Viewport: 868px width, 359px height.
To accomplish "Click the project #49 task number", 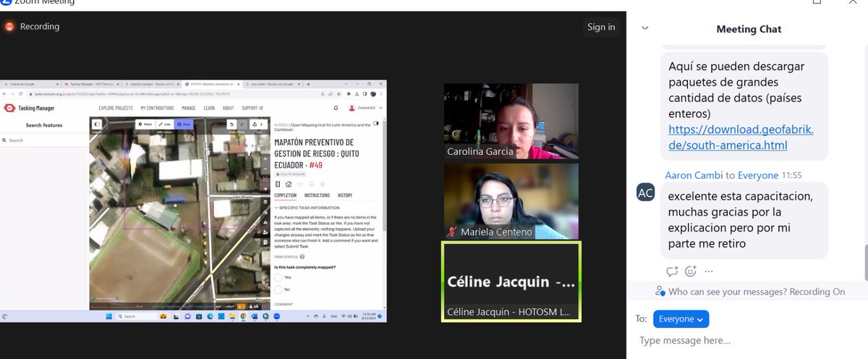I will pos(315,165).
